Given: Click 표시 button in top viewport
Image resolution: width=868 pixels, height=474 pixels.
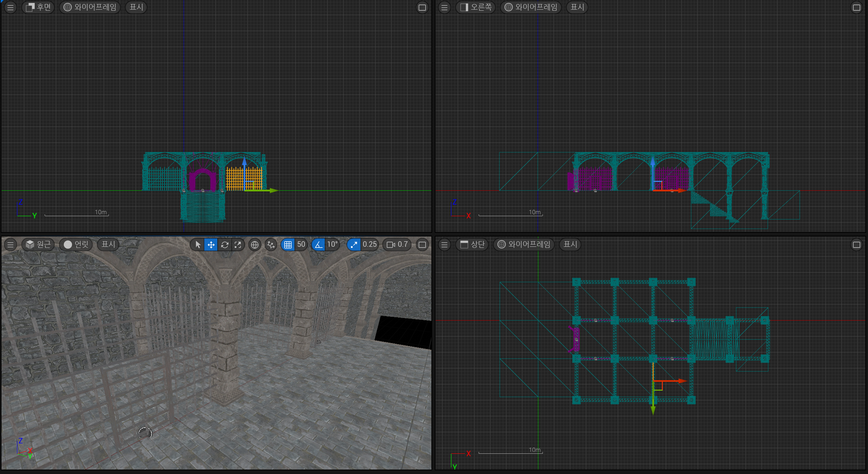Looking at the screenshot, I should pos(570,245).
